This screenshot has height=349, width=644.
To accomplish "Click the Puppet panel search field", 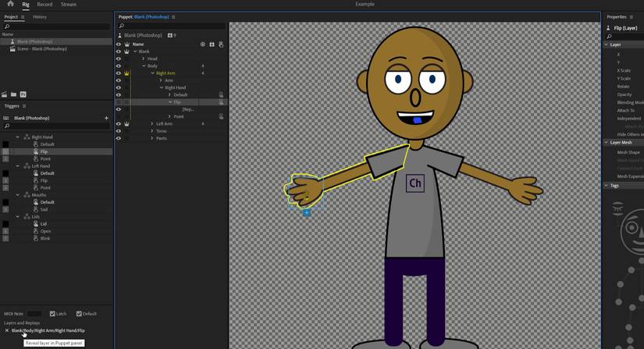I will tap(172, 26).
